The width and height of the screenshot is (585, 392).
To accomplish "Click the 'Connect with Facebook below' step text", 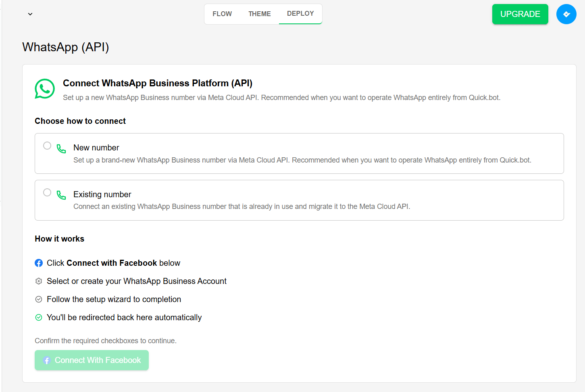I will click(114, 263).
